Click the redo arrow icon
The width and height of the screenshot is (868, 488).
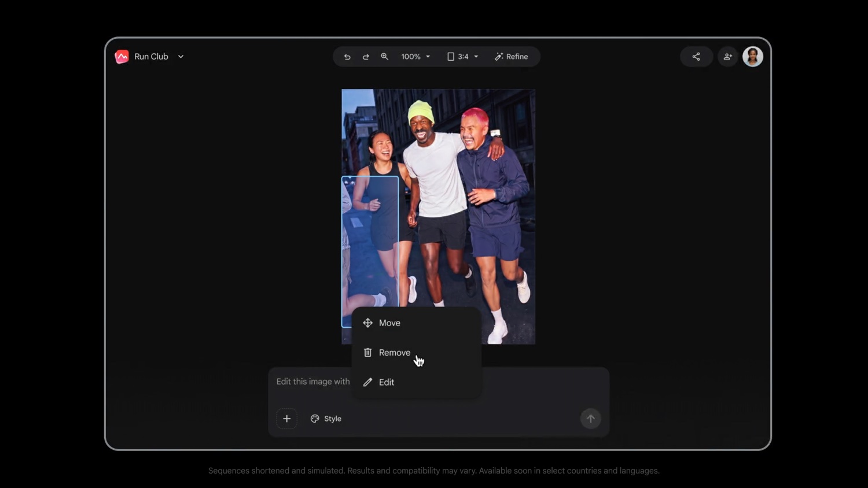pyautogui.click(x=366, y=57)
